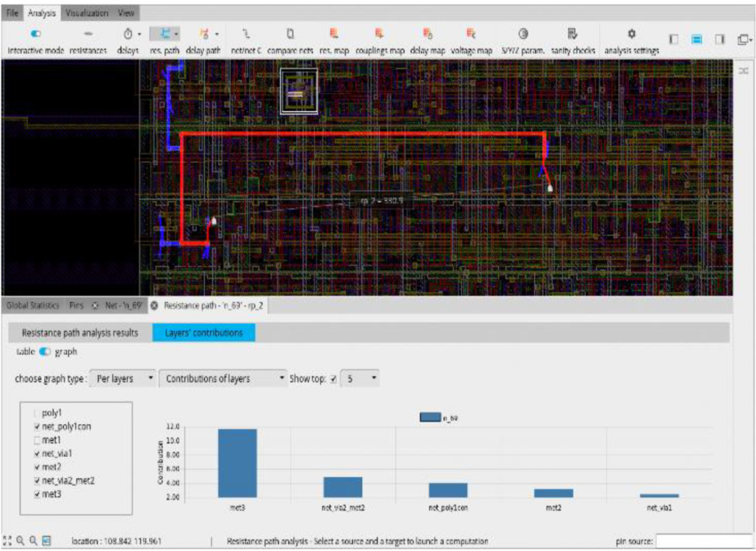
Task: Toggle the bottom panel layout icon
Action: click(697, 40)
